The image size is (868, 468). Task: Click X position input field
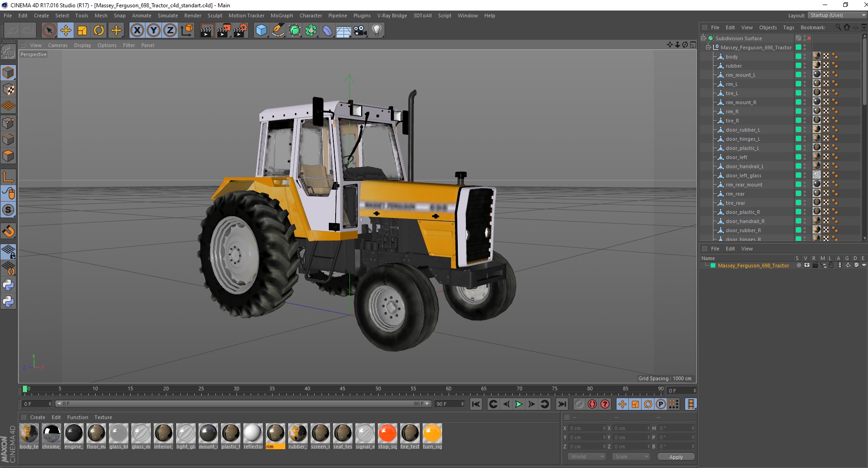pyautogui.click(x=588, y=428)
